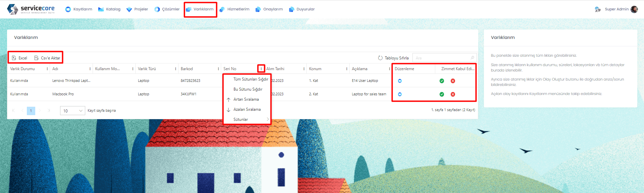Click the Zimmet Kabul Edi... header
The height and width of the screenshot is (193, 644).
[x=458, y=69]
